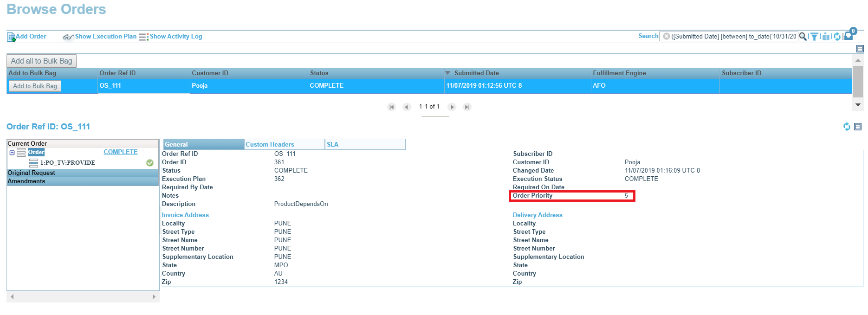
Task: Expand the Amendments section
Action: tap(83, 181)
